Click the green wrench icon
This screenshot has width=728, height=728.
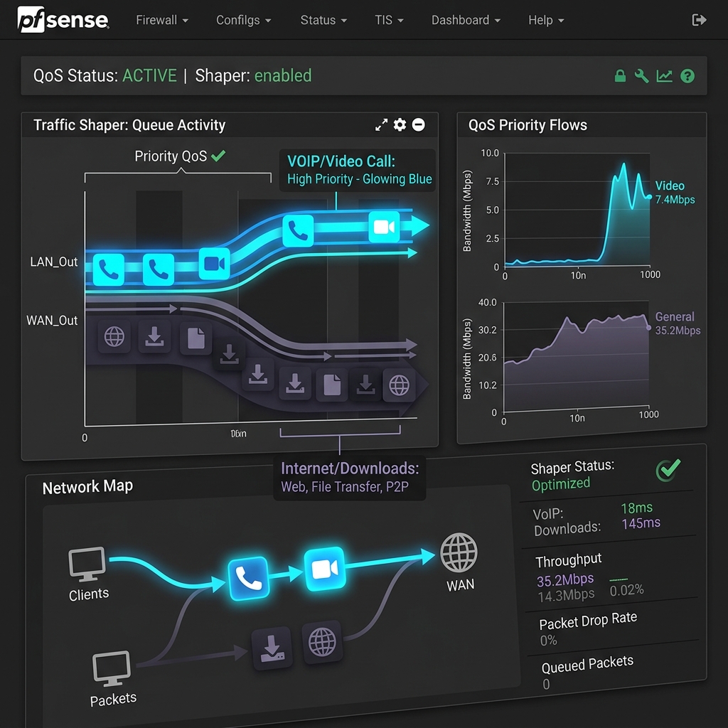point(642,75)
